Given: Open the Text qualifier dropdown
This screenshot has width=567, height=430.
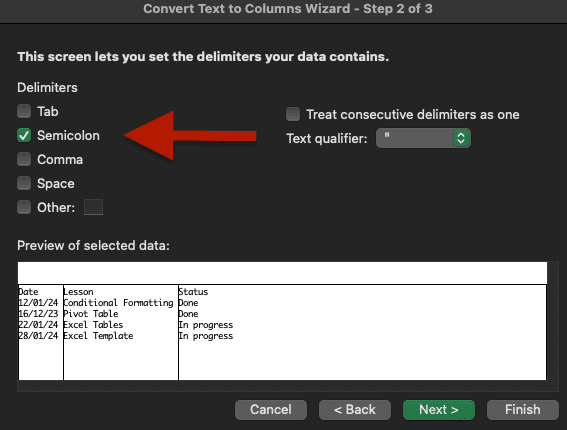Looking at the screenshot, I should pyautogui.click(x=423, y=138).
